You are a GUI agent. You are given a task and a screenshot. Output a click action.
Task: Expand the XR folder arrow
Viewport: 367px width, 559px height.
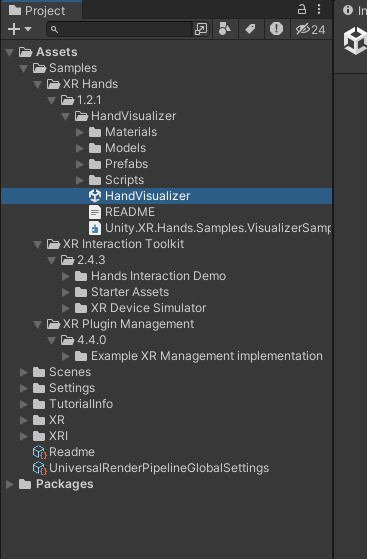pyautogui.click(x=24, y=421)
